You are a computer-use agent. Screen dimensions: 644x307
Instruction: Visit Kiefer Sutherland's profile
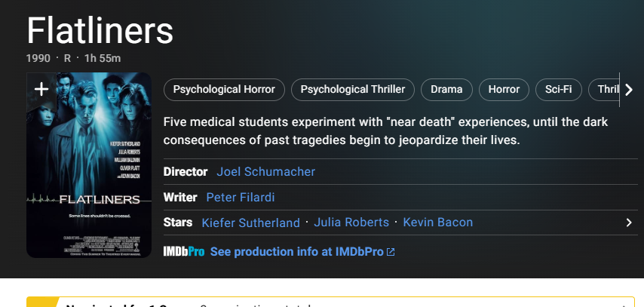tap(251, 223)
